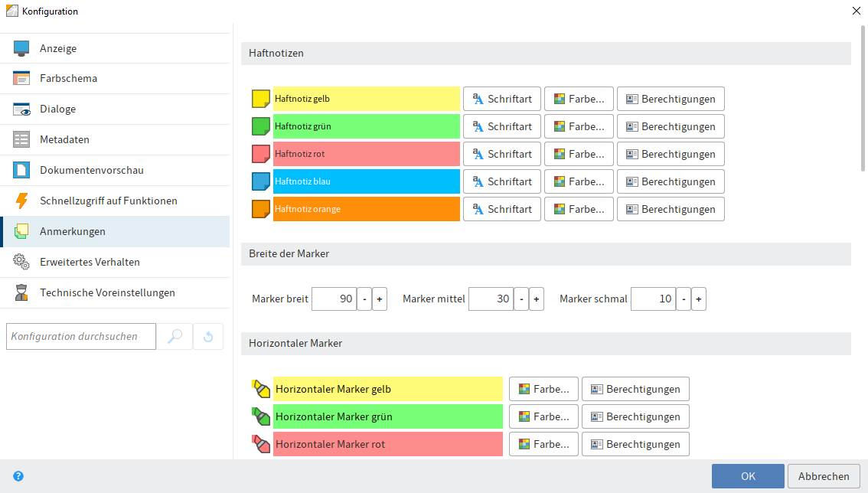Select the Metadaten section
Viewport: 868px width, 493px height.
coord(115,139)
